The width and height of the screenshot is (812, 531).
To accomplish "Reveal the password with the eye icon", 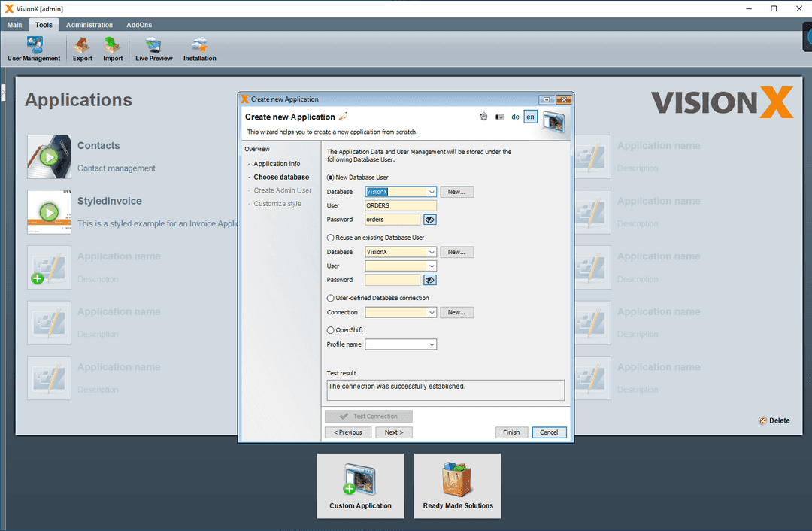I will 429,219.
